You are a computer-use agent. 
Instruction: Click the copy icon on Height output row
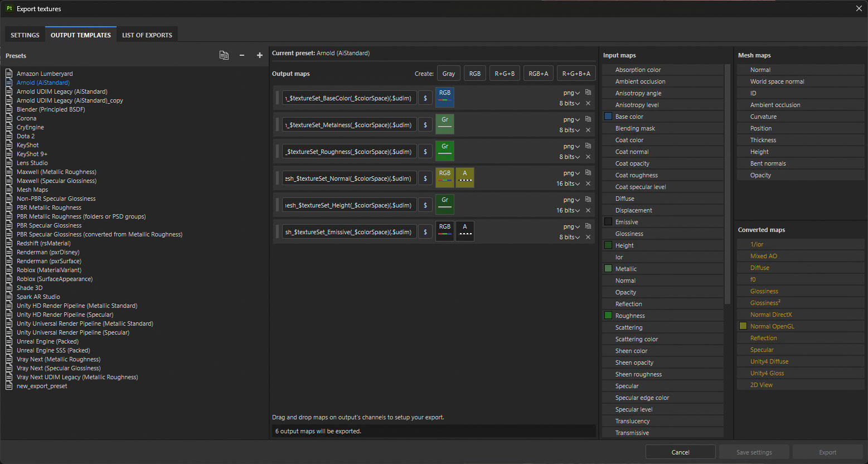588,200
